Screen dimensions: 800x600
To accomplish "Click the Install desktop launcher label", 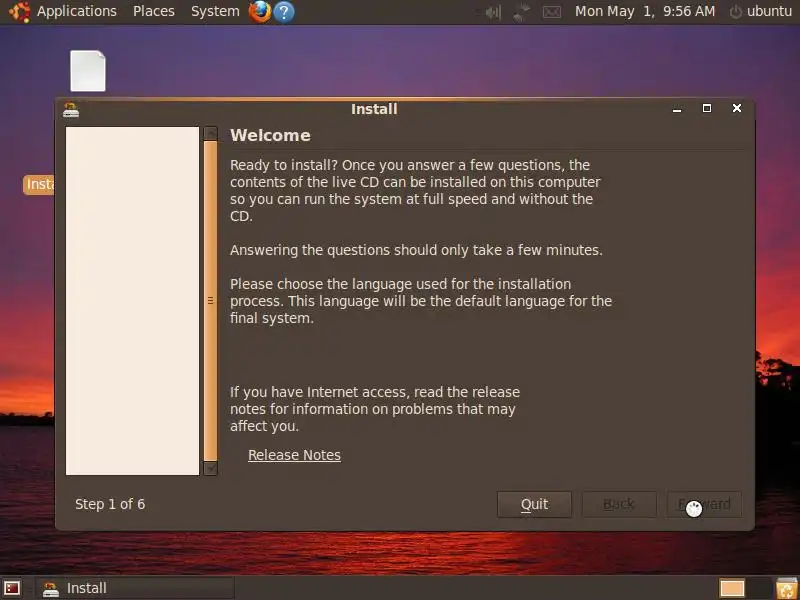I will click(39, 184).
